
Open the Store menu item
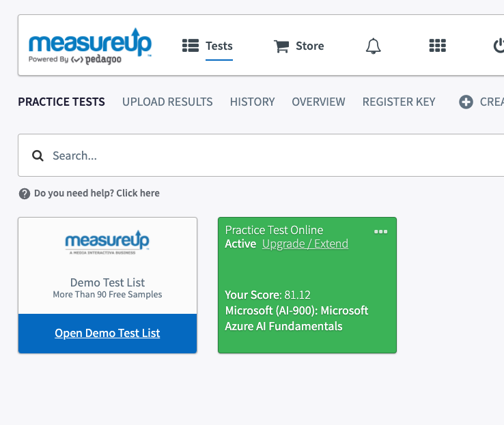tap(309, 46)
